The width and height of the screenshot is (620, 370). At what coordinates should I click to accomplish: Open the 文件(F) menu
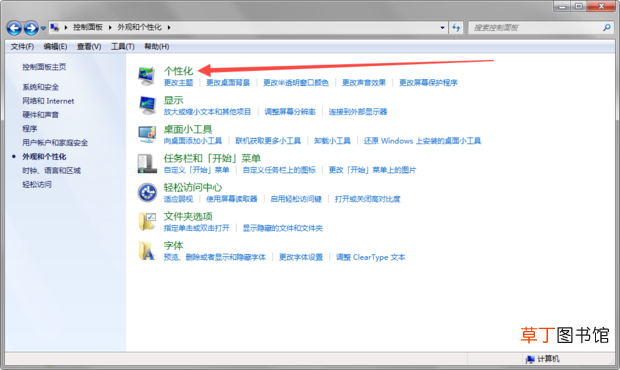[x=22, y=47]
